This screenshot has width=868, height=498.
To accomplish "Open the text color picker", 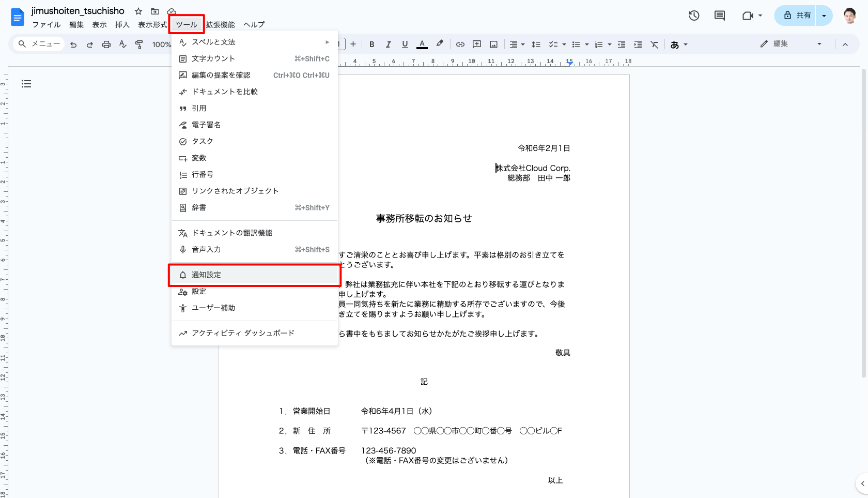I will pos(422,44).
